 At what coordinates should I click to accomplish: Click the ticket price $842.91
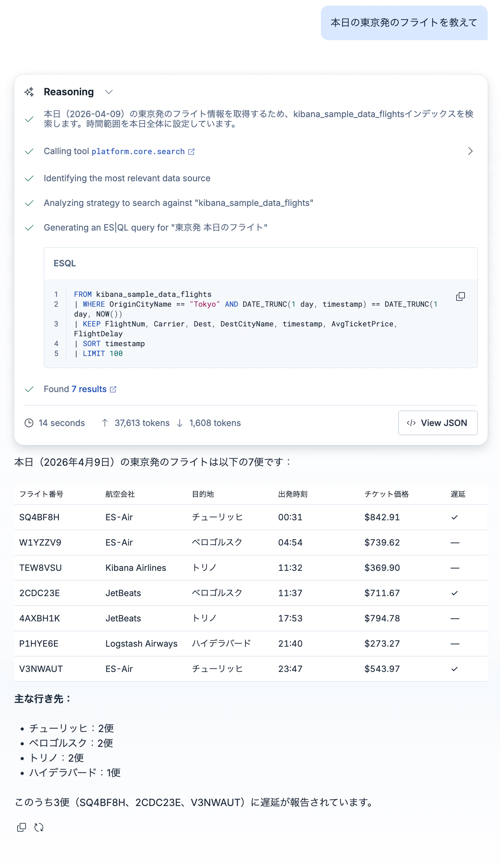coord(382,518)
